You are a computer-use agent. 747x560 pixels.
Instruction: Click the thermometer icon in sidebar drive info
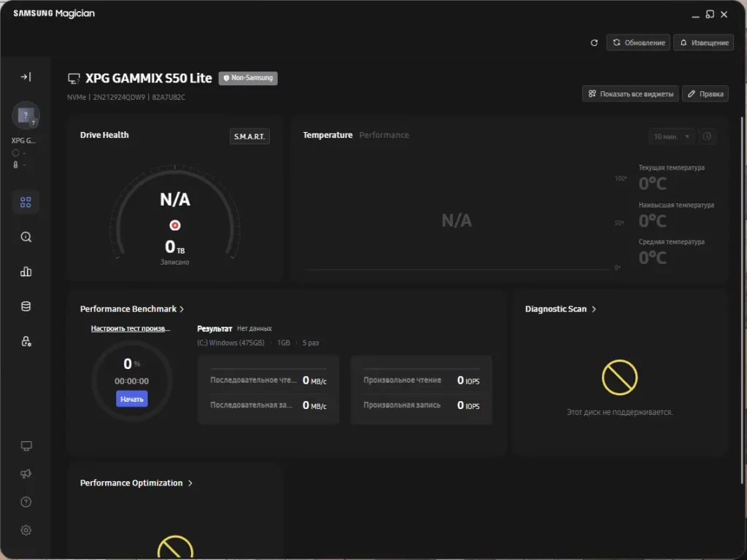(16, 165)
